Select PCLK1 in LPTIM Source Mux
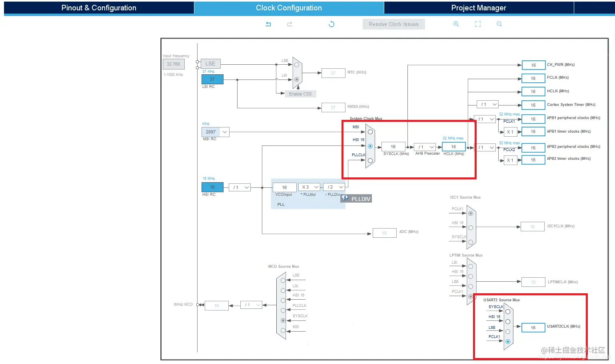This screenshot has height=364, width=615. [471, 296]
